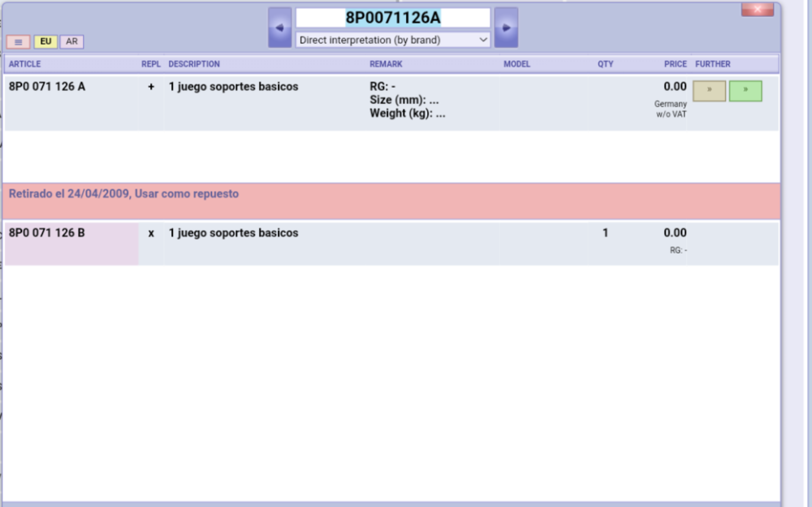Click the next part arrow button
Image resolution: width=812 pixels, height=507 pixels.
506,28
